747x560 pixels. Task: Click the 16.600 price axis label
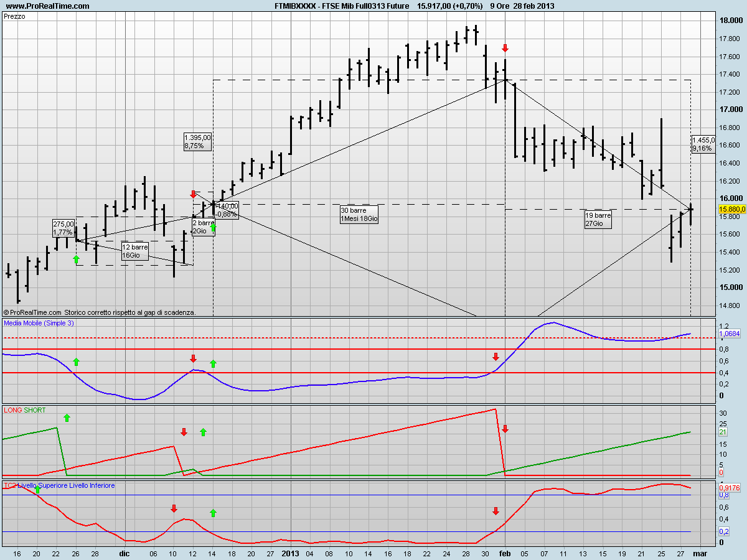(731, 145)
